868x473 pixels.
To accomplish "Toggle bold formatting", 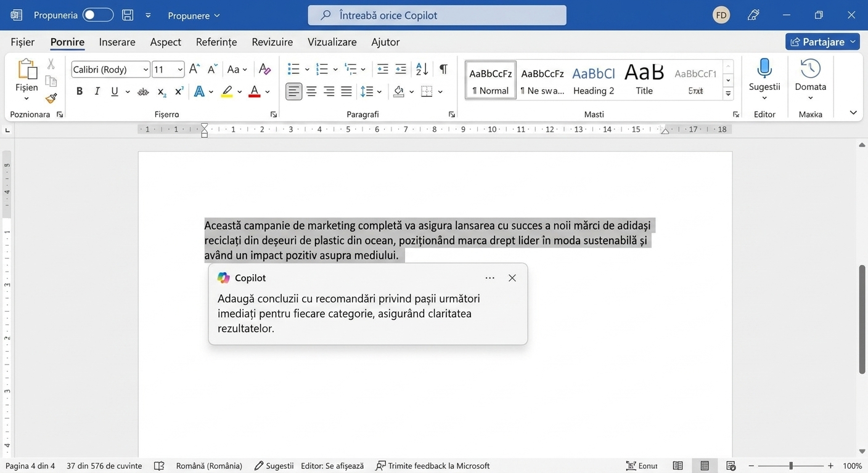I will 80,92.
